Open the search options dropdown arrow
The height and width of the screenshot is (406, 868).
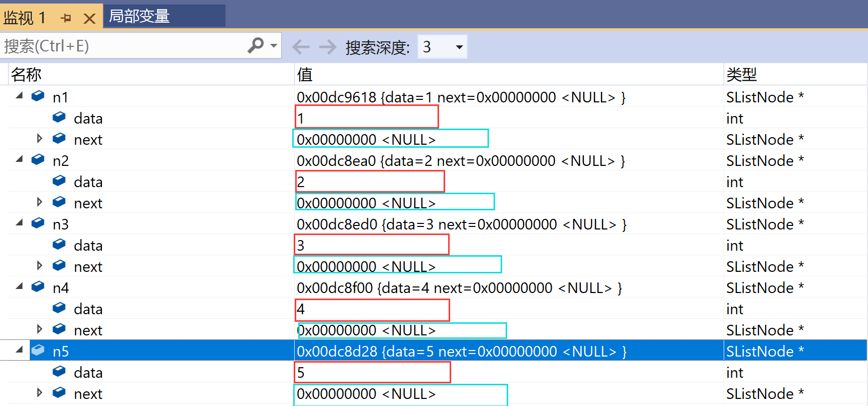[274, 46]
